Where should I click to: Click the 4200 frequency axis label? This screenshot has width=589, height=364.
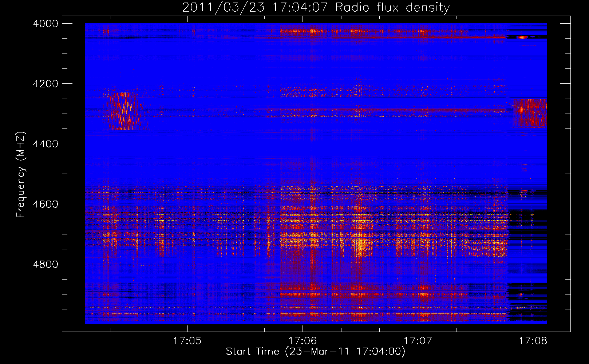(46, 84)
